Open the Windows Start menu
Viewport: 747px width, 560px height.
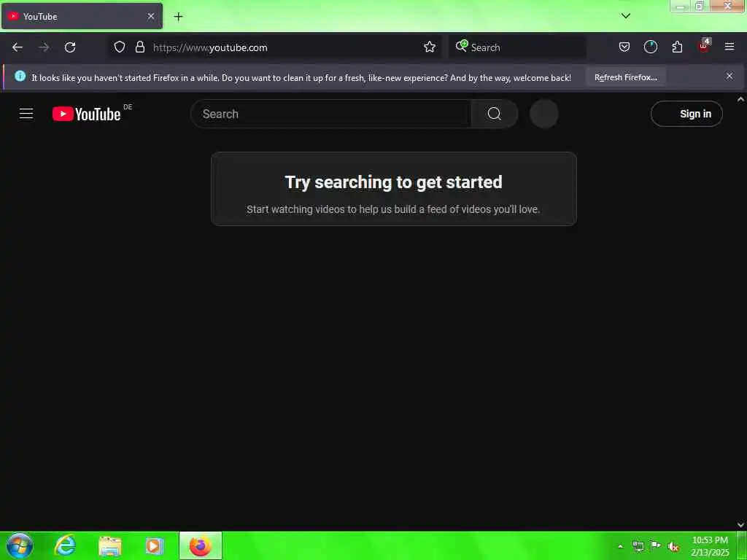[20, 545]
